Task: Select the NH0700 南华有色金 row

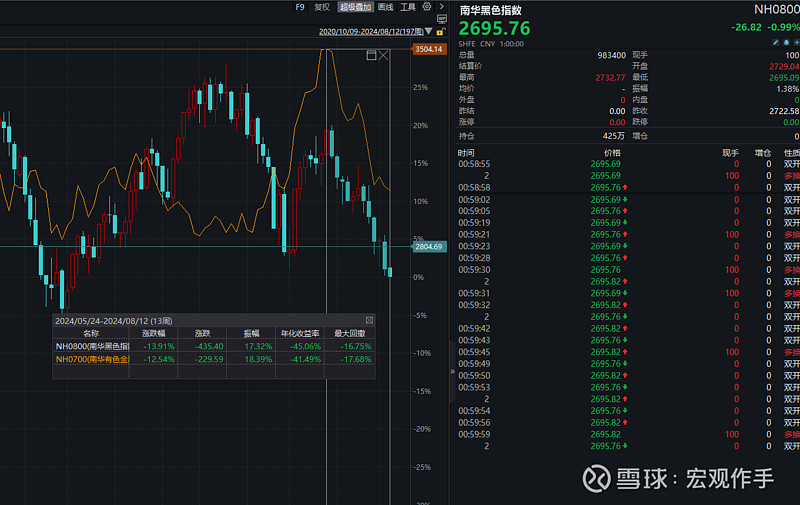Action: [214, 359]
